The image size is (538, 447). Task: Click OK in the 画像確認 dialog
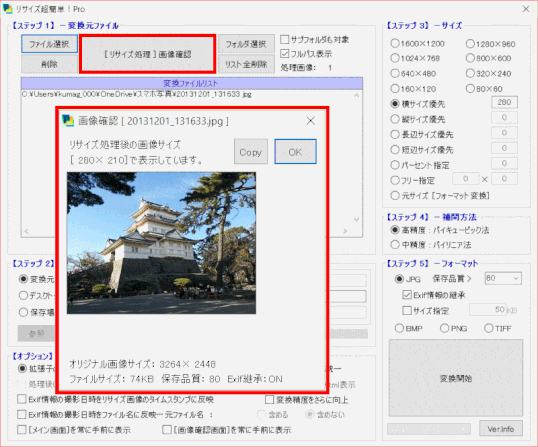(295, 152)
